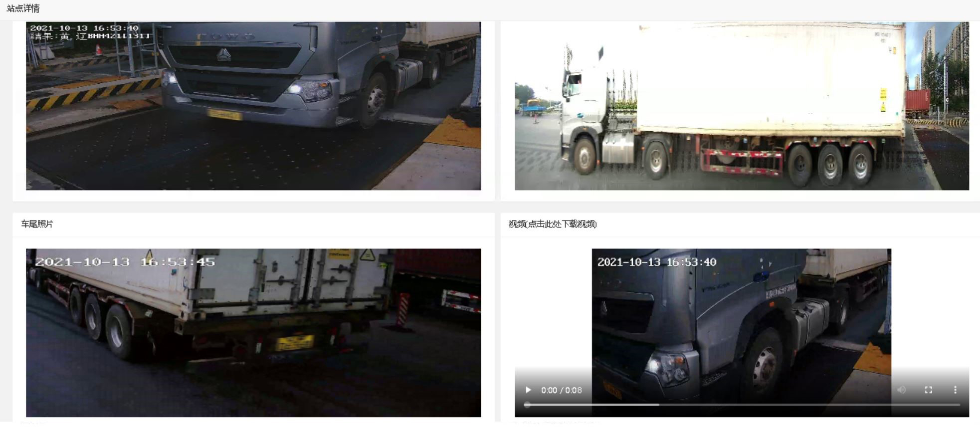Viewport: 980px width, 430px height.
Task: Click the muted volume speaker icon
Action: (x=902, y=390)
